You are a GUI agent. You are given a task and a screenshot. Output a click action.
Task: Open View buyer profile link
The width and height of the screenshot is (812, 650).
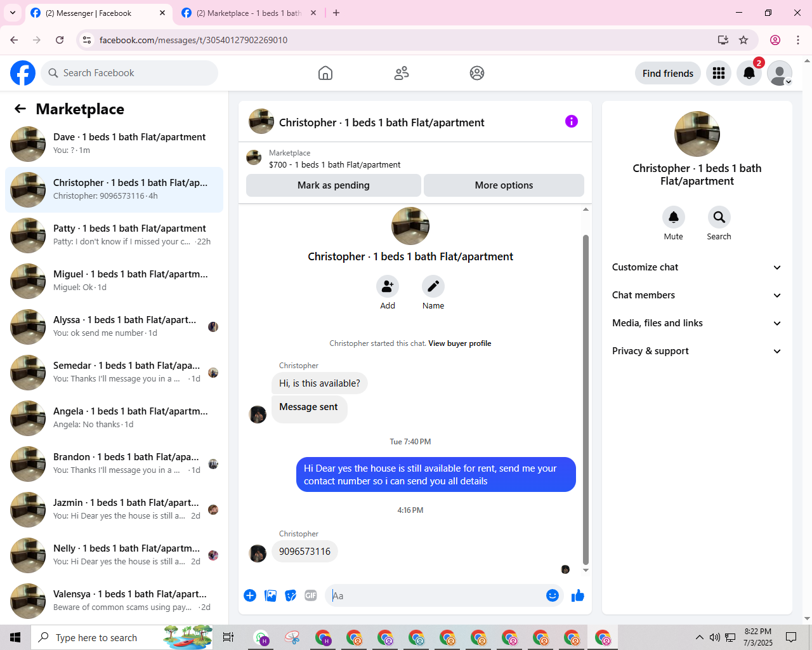tap(460, 343)
